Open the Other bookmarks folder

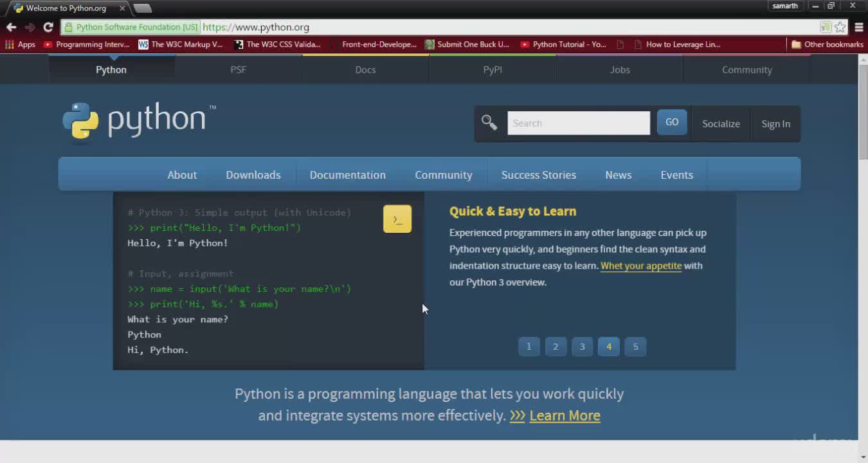coord(827,44)
